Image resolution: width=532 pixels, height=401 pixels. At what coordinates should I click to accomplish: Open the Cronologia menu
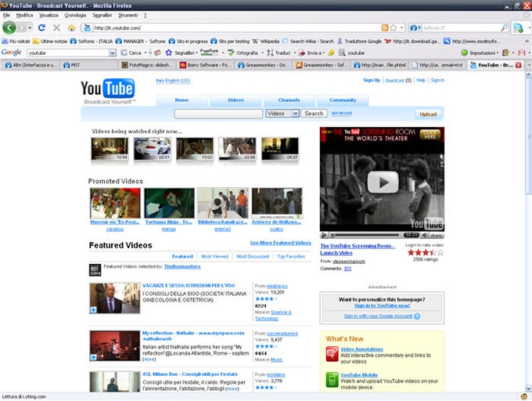(x=75, y=16)
